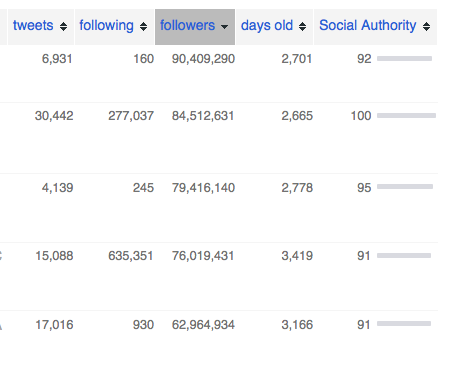Sort by Social Authority header link
This screenshot has height=368, width=453.
coord(368,26)
